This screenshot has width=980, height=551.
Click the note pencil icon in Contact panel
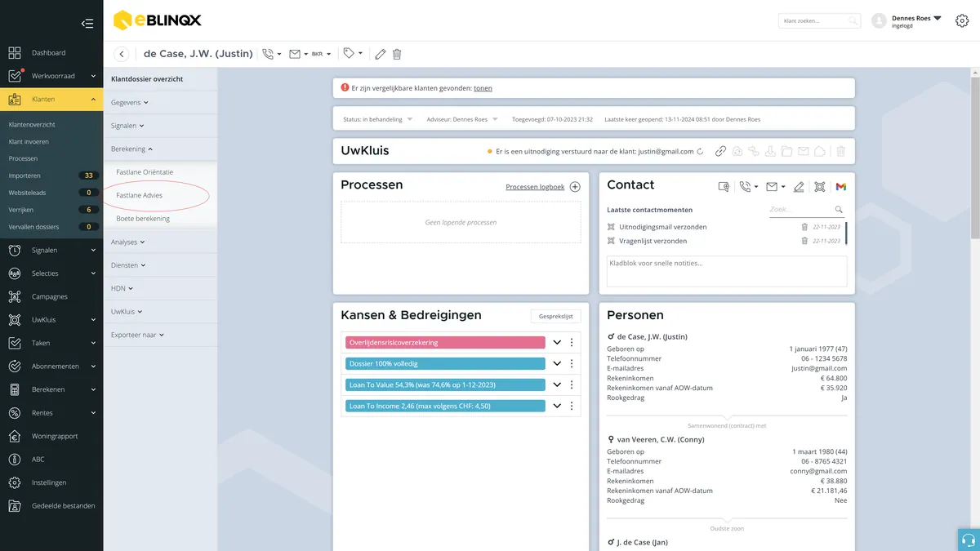pyautogui.click(x=799, y=187)
